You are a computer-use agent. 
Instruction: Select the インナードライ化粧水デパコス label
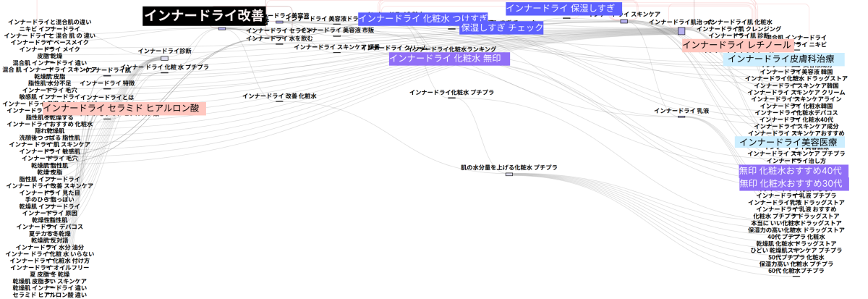click(x=796, y=113)
